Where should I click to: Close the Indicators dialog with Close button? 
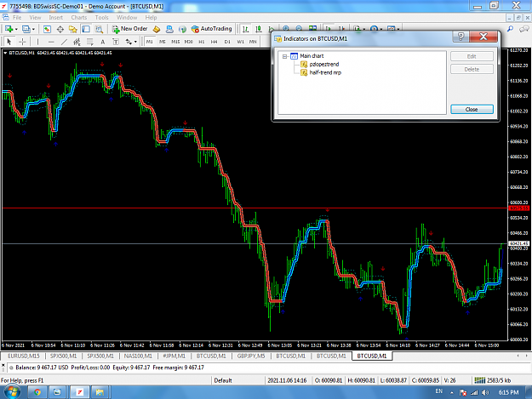(472, 109)
